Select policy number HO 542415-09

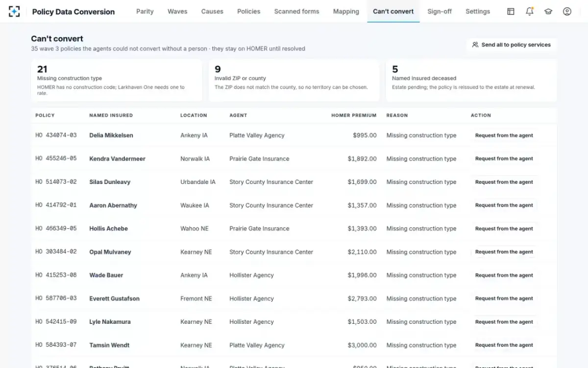coord(56,322)
